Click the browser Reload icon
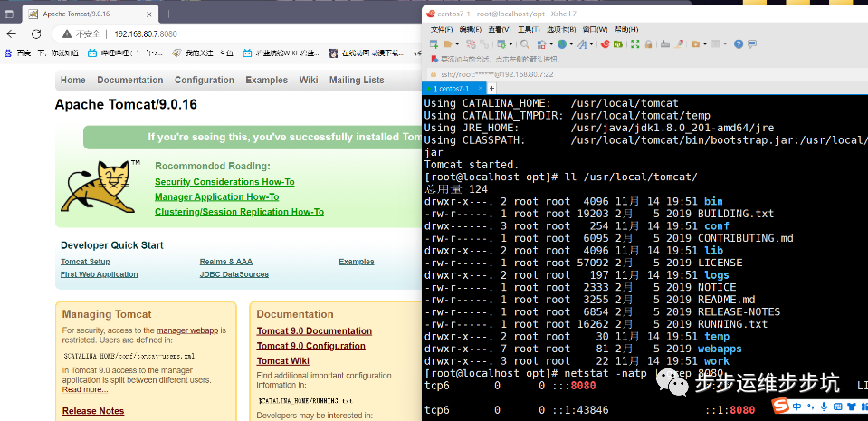Screen dimensions: 868x421 (x=36, y=33)
